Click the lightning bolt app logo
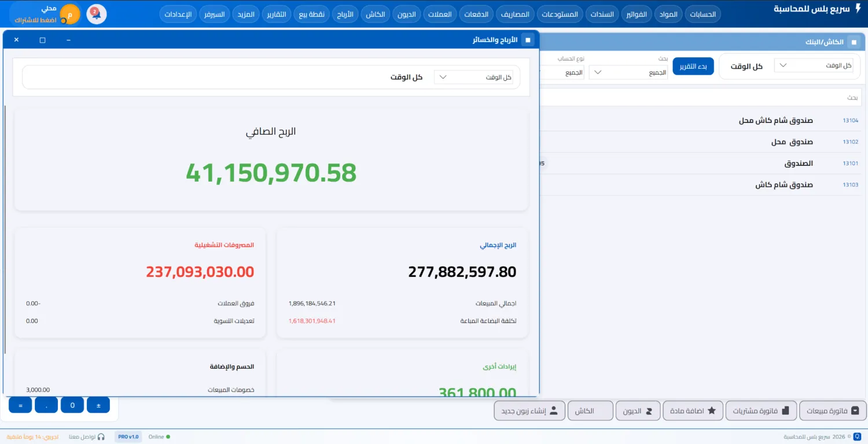The image size is (868, 444). point(858,9)
